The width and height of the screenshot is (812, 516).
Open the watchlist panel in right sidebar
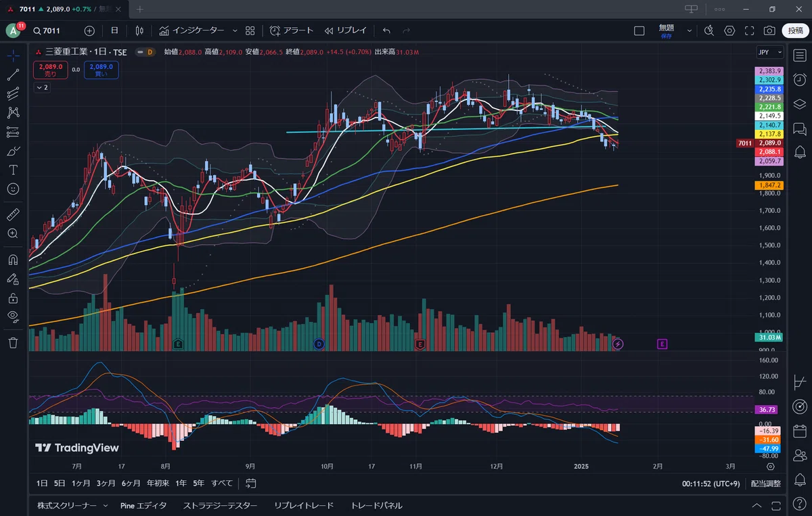[799, 55]
